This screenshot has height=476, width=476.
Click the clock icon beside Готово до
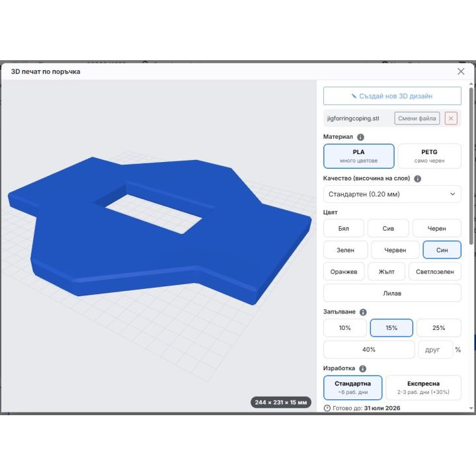tap(327, 409)
